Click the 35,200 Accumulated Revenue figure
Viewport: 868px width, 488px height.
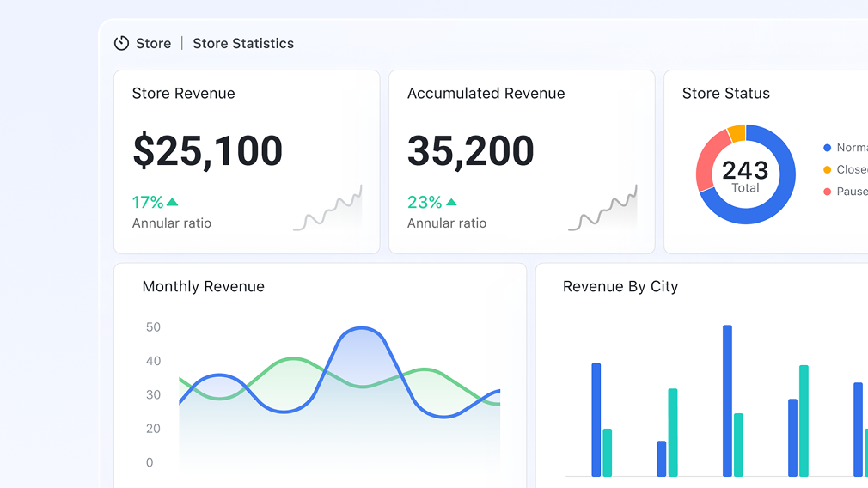pyautogui.click(x=470, y=151)
